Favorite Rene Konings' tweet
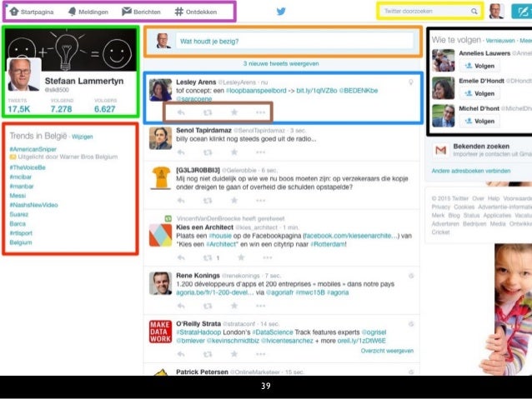The image size is (532, 399). [234, 306]
